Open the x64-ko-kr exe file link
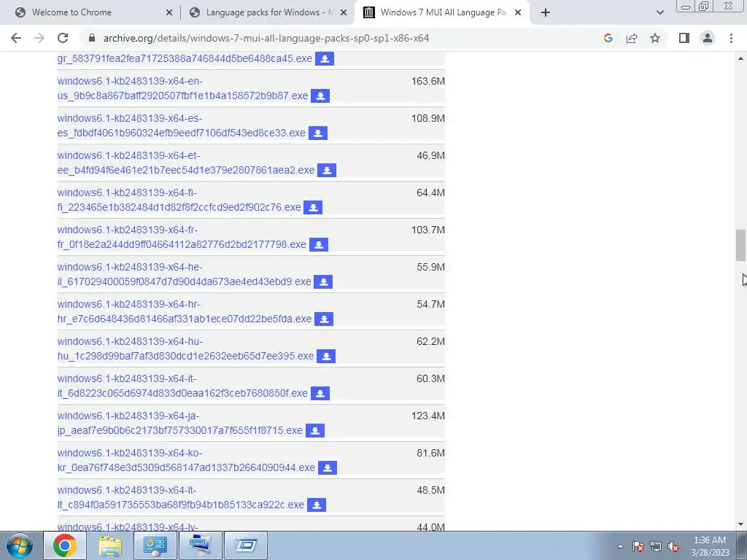The image size is (747, 560). (x=186, y=460)
